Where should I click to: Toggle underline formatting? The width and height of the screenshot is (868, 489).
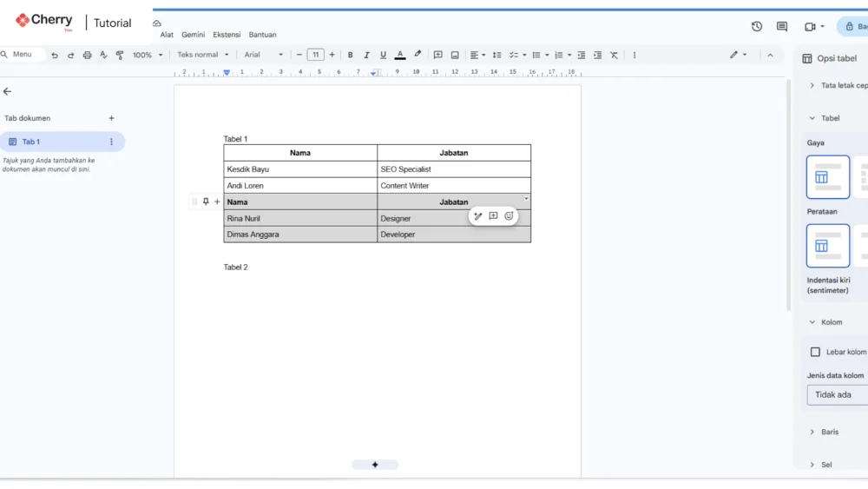click(383, 55)
